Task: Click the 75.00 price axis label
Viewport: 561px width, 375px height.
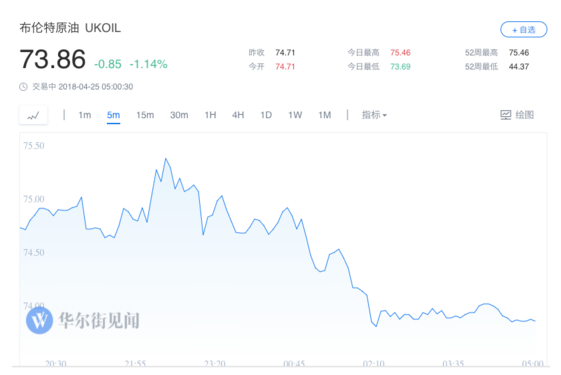Action: [34, 199]
